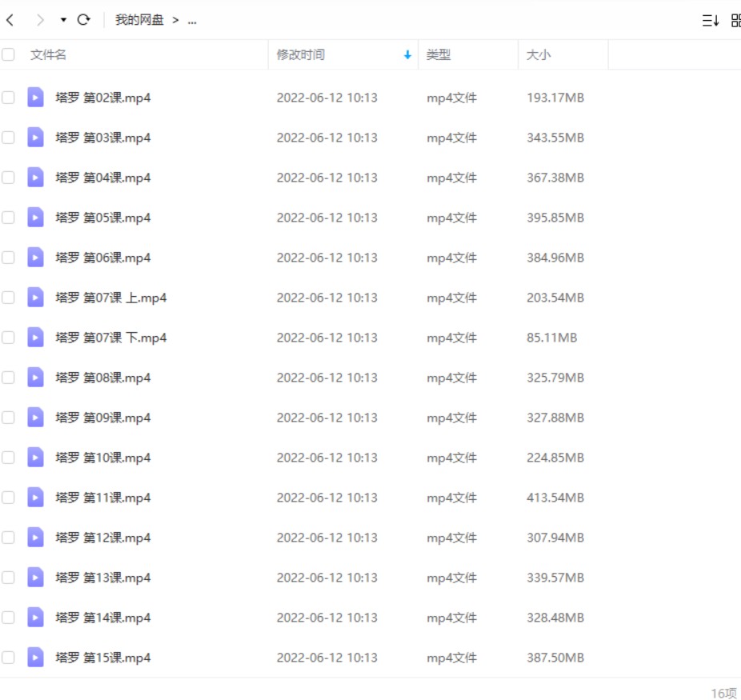The height and width of the screenshot is (700, 741).
Task: Check the box for 塔罗 第04课.mp4
Action: (8, 178)
